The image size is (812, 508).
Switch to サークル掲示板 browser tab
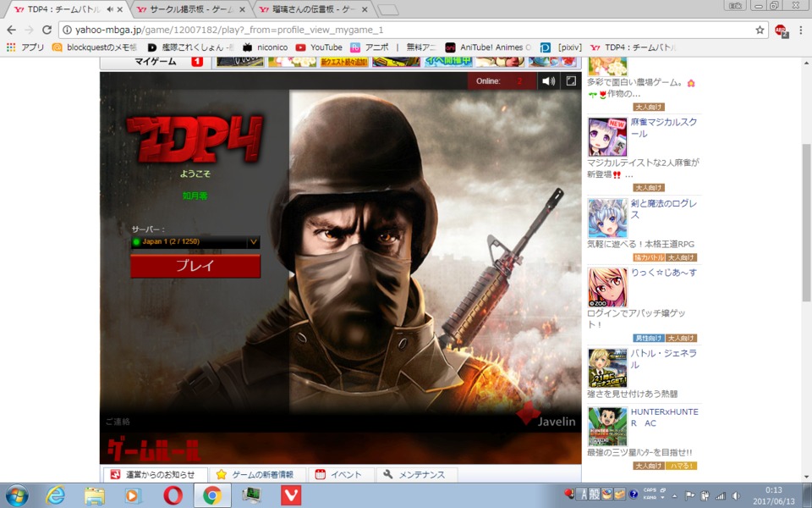tap(189, 9)
